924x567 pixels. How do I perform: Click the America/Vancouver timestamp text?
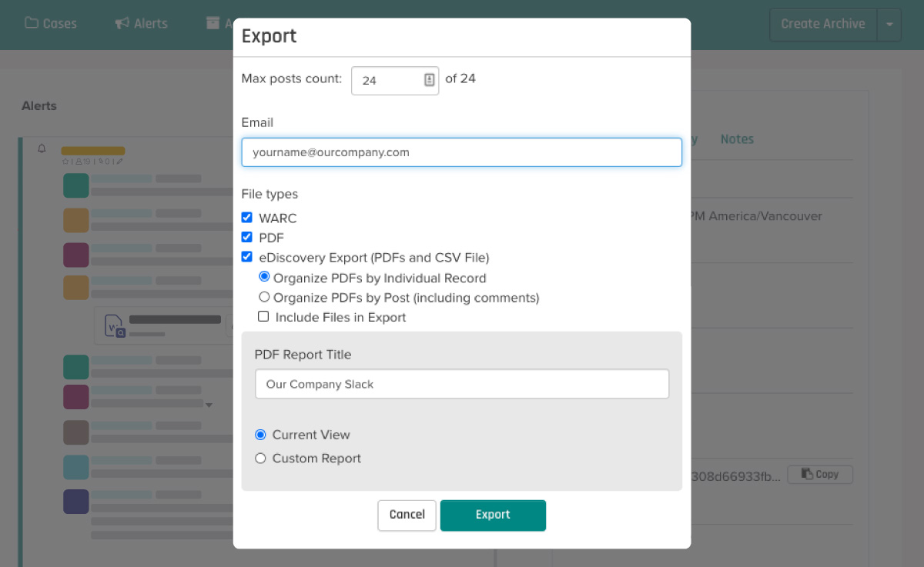[x=756, y=216]
